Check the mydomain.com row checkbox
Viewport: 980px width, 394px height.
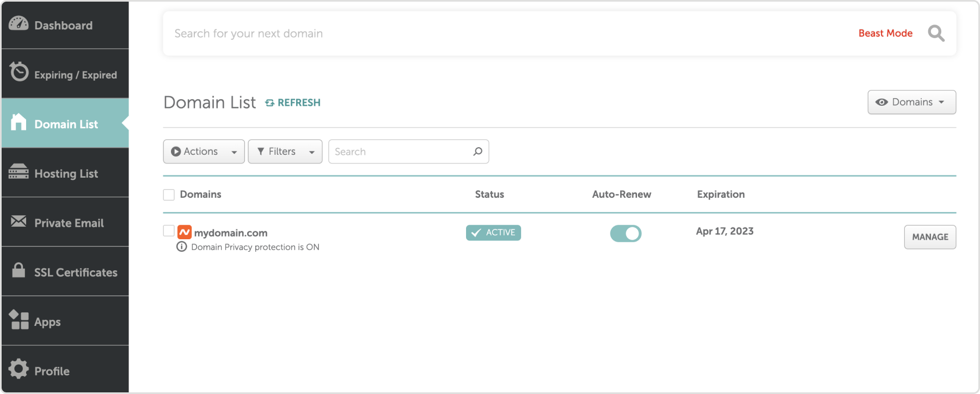pos(169,231)
